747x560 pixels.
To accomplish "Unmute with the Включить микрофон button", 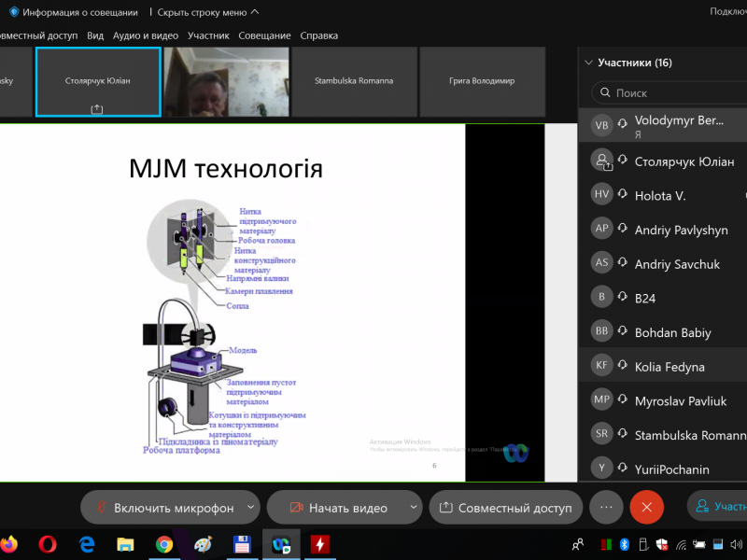I will (164, 508).
